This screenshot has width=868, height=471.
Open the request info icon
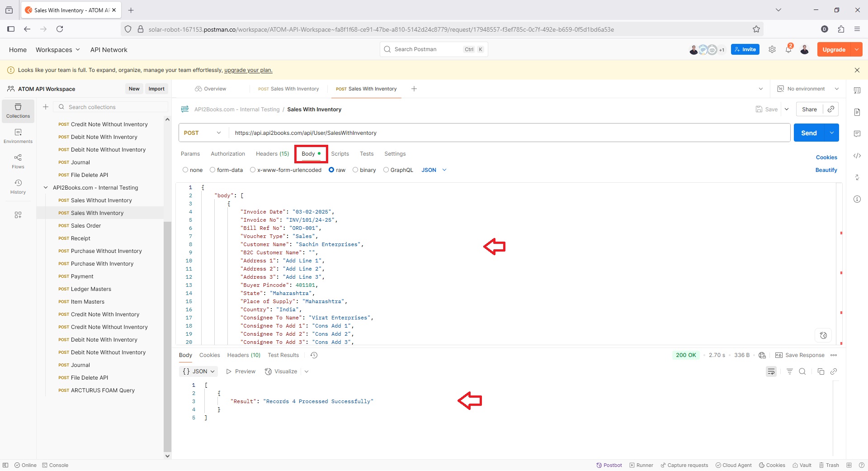click(x=857, y=199)
